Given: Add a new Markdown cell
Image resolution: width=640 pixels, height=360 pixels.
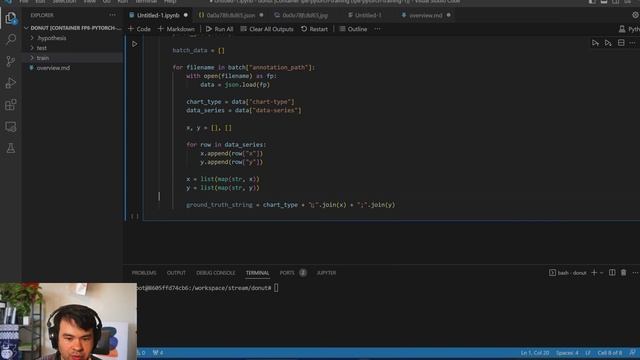Looking at the screenshot, I should (x=176, y=29).
